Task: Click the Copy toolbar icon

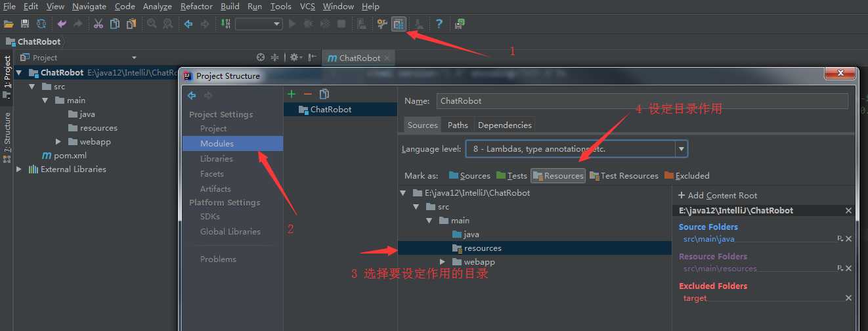Action: (115, 24)
